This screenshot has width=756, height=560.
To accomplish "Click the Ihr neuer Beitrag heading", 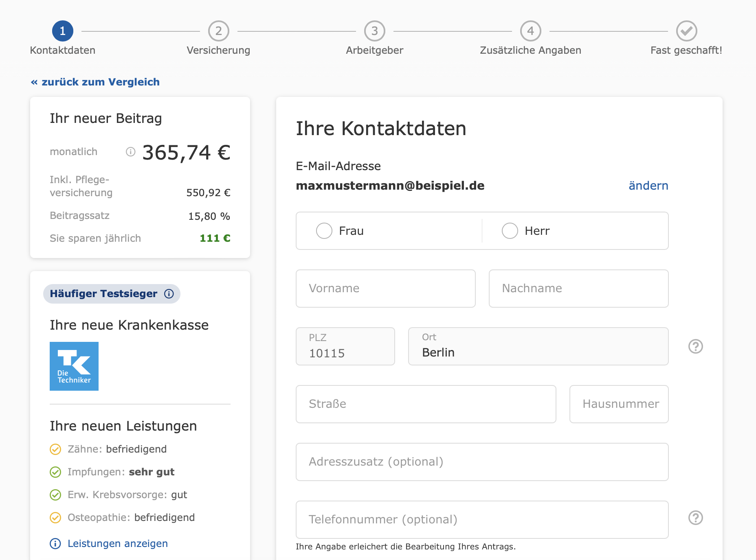I will click(x=106, y=118).
